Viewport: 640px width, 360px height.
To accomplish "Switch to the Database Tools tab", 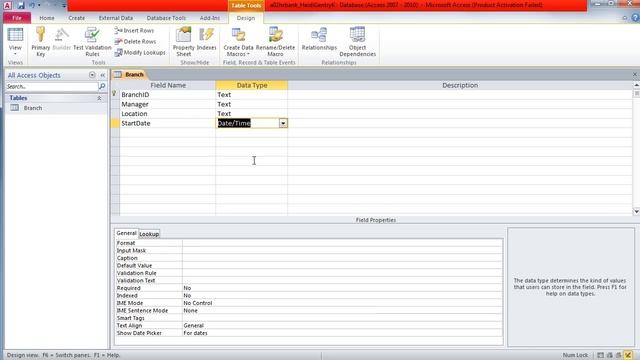I will click(x=166, y=18).
